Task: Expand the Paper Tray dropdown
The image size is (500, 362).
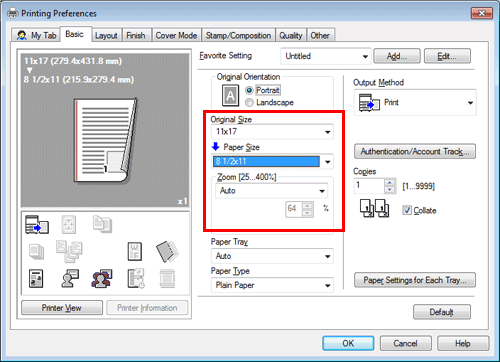Action: 272,256
